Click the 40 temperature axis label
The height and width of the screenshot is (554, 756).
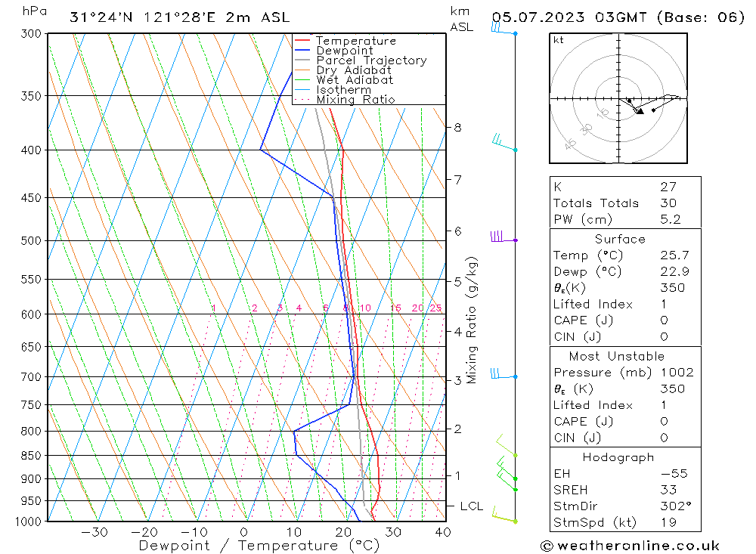tap(443, 532)
